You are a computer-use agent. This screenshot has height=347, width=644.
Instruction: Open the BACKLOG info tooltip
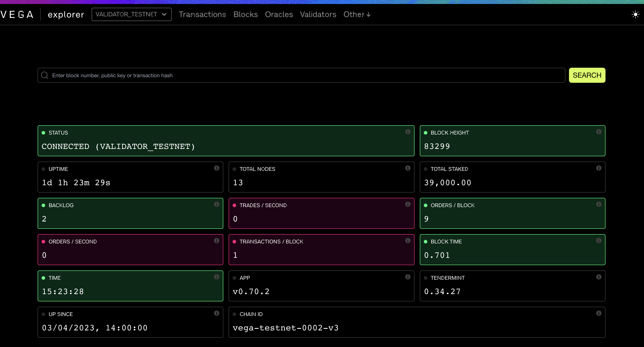(x=217, y=204)
